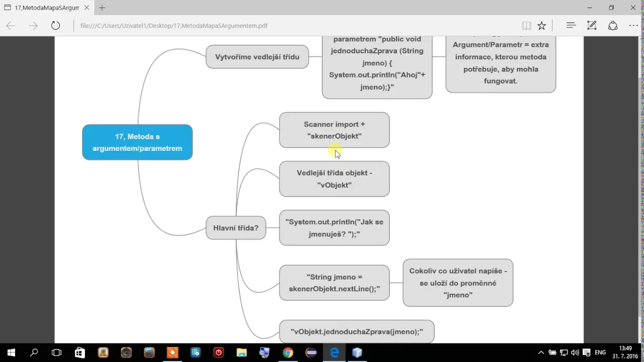This screenshot has height=362, width=644.
Task: Add page to favorites star
Action: pos(542,26)
